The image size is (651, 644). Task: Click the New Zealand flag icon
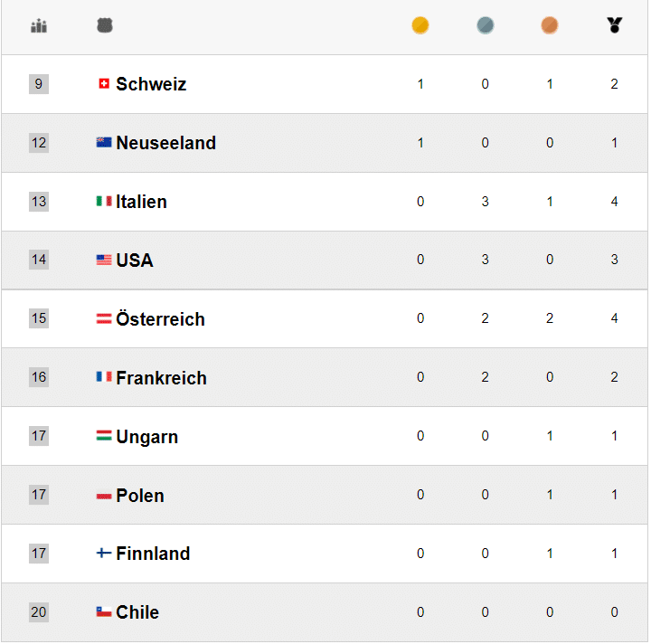coord(104,143)
